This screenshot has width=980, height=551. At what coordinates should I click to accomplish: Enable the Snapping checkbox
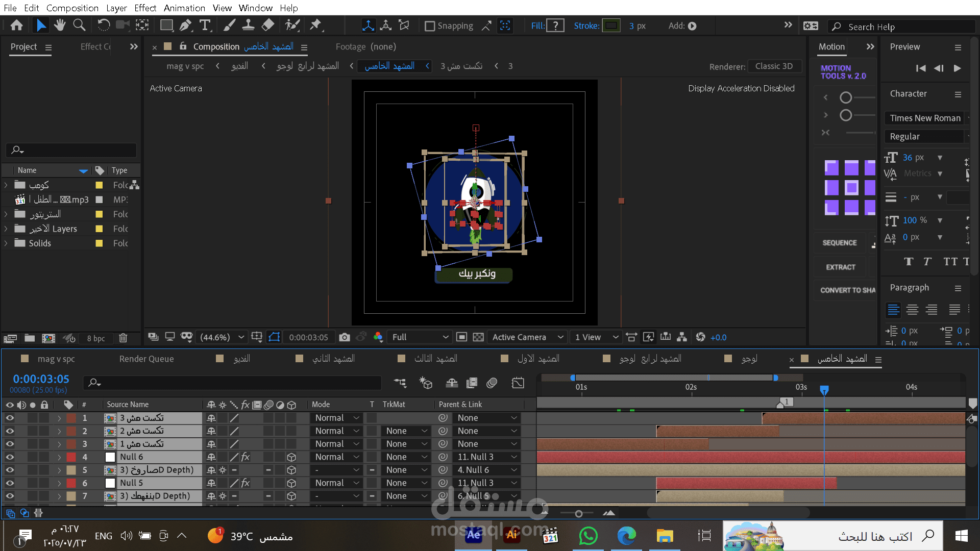[430, 26]
